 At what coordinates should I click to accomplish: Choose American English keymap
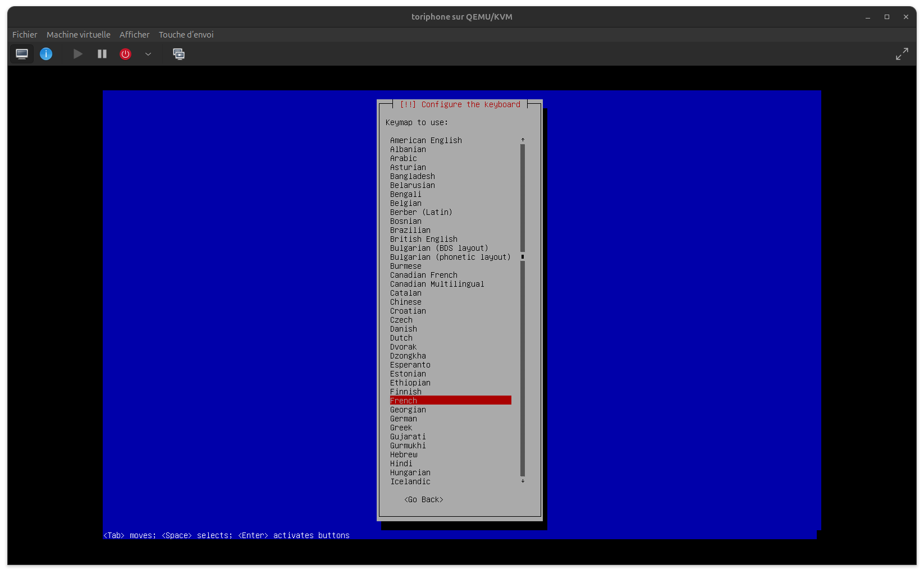click(426, 140)
